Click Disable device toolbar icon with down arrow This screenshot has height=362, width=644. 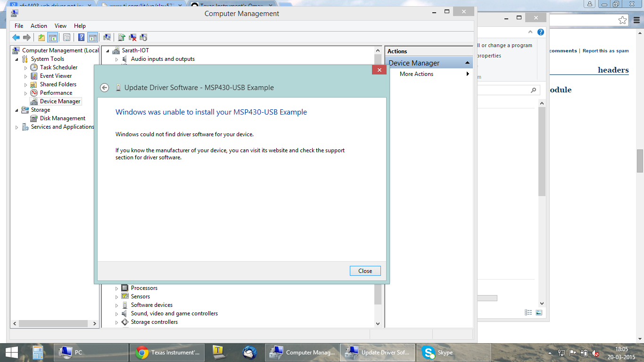pyautogui.click(x=143, y=37)
